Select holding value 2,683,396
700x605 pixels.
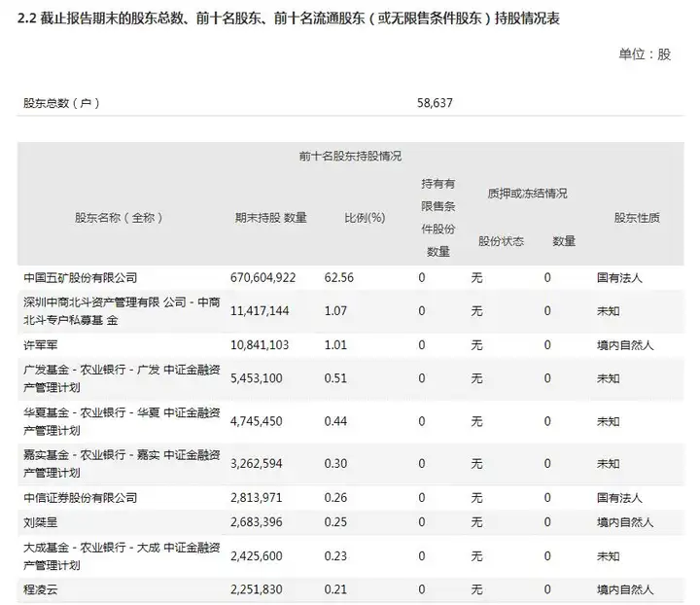[257, 522]
